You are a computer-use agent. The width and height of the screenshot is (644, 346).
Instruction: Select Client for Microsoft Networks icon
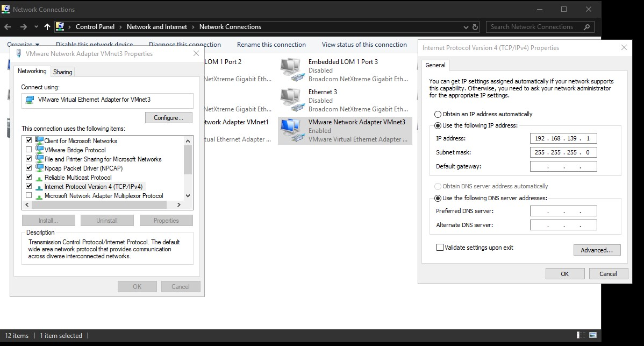pyautogui.click(x=39, y=140)
